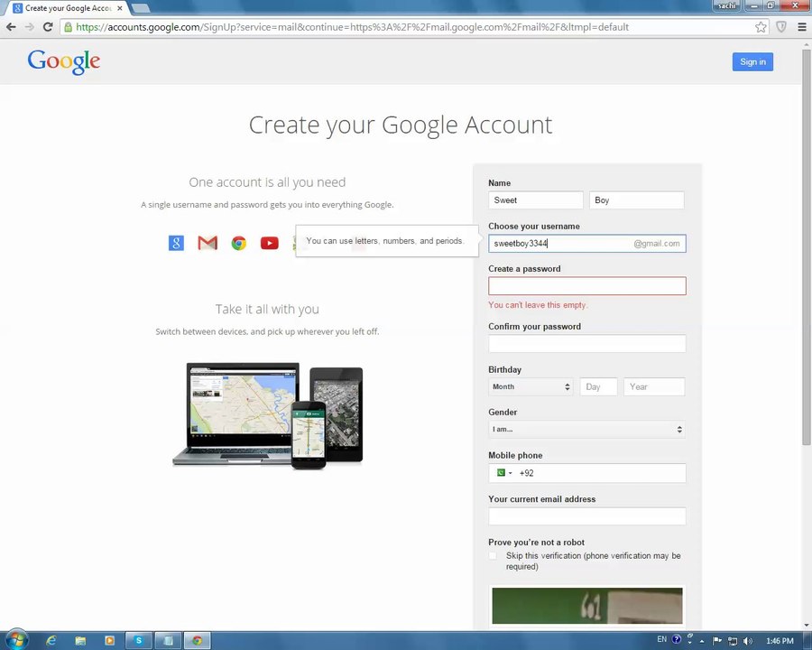Click the Gmail envelope icon
The height and width of the screenshot is (650, 812).
point(208,243)
